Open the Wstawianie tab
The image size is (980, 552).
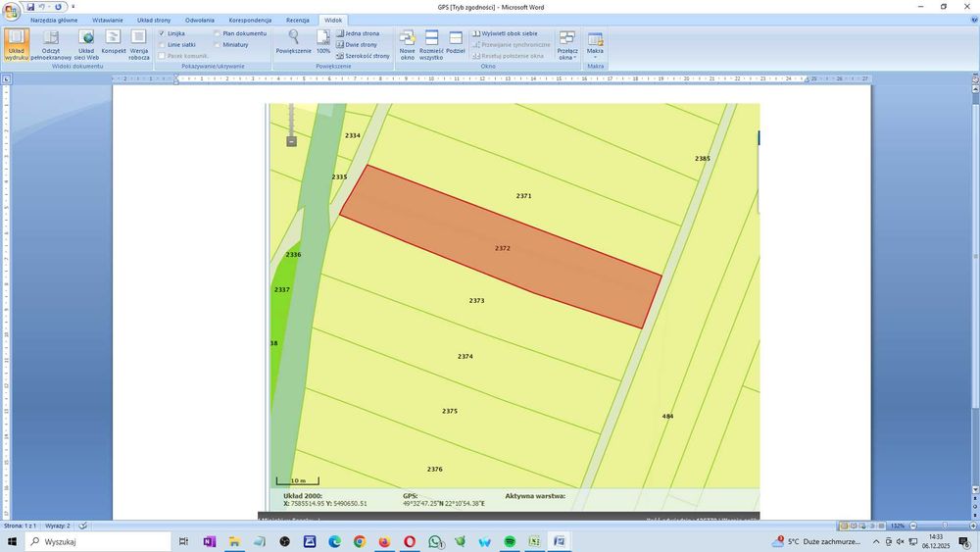tap(108, 20)
